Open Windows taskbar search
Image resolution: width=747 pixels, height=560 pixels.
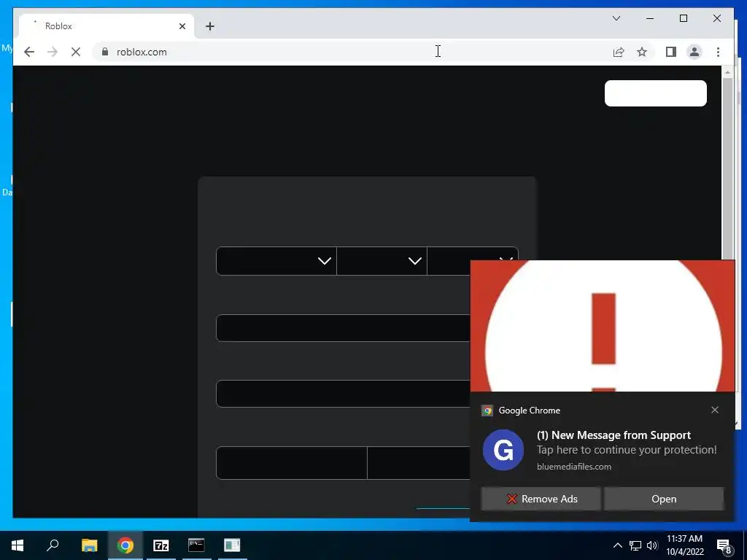53,545
